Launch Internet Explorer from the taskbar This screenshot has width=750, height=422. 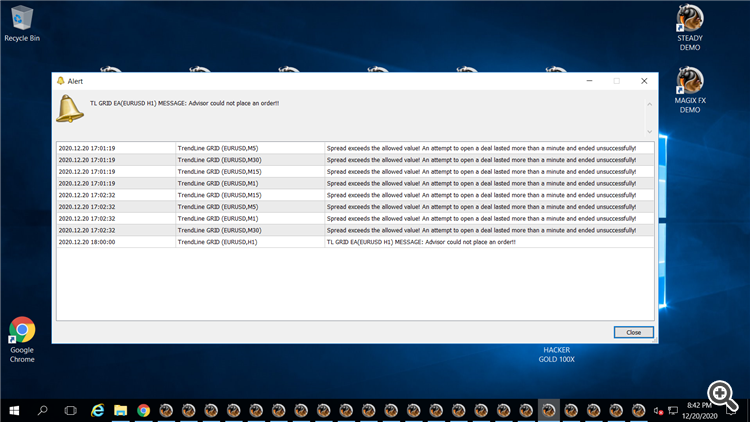(x=98, y=411)
